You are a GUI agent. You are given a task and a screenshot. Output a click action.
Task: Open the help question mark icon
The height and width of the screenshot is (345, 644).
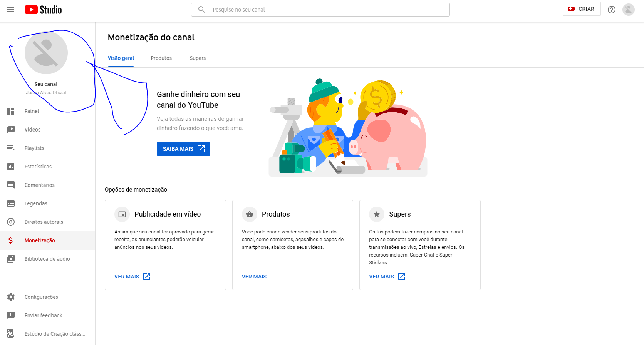[x=612, y=10]
